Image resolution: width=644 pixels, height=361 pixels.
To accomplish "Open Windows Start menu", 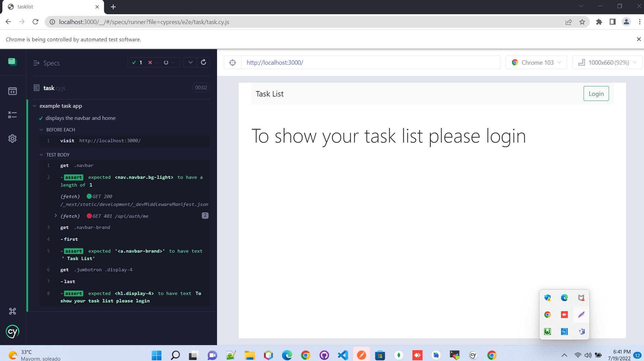I will coord(156,355).
